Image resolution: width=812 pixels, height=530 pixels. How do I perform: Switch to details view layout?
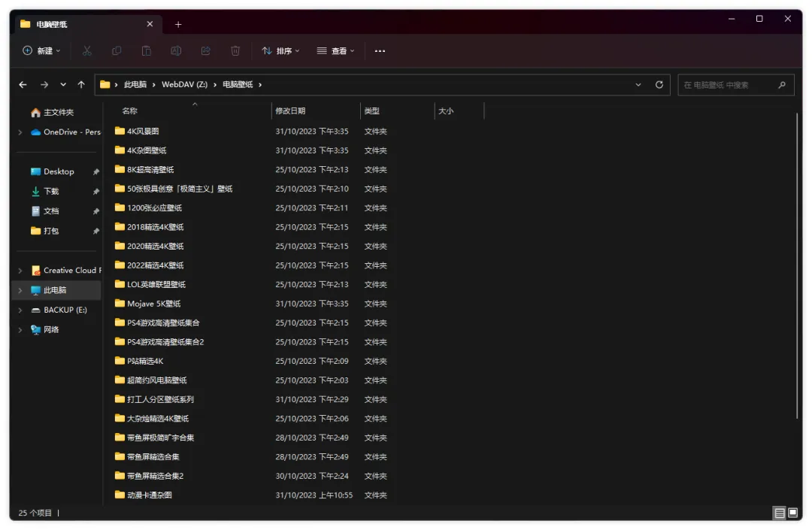780,513
